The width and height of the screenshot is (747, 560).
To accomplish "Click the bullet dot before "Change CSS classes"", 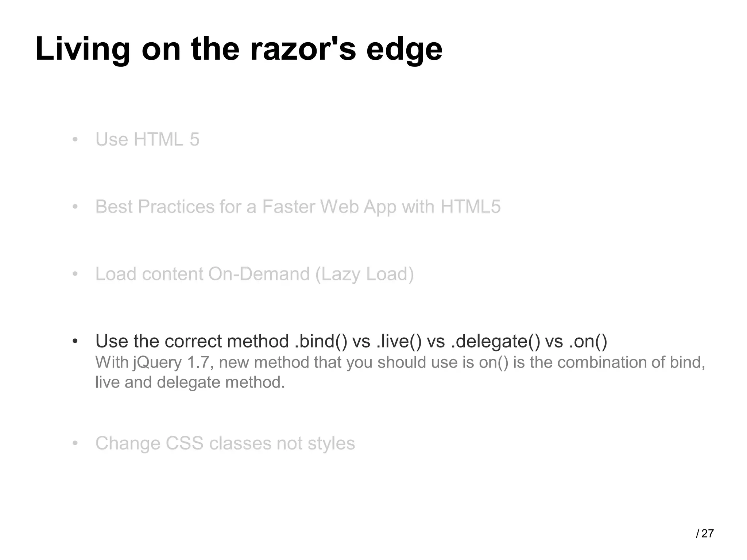I will click(75, 443).
